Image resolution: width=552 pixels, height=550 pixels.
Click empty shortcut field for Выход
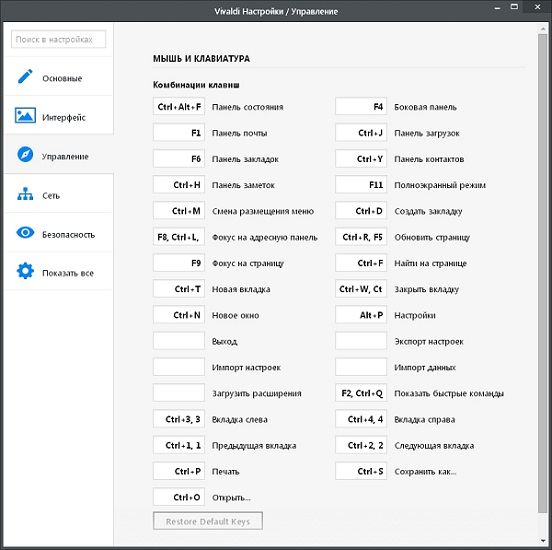pyautogui.click(x=179, y=341)
